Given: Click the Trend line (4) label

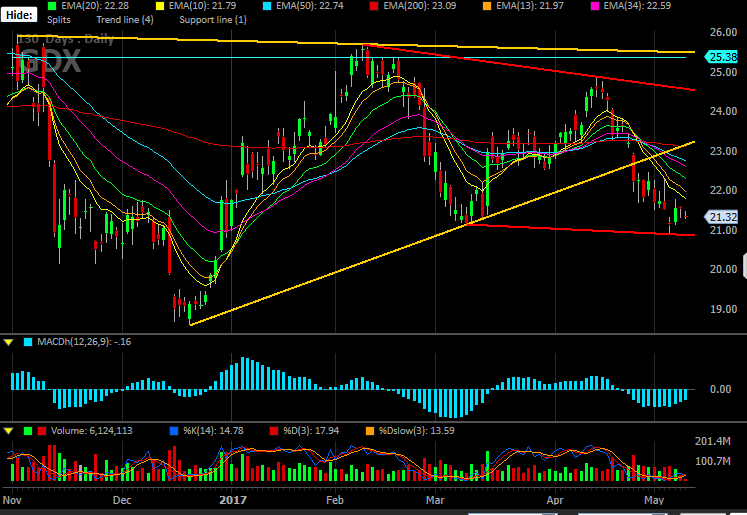Looking at the screenshot, I should click(125, 20).
